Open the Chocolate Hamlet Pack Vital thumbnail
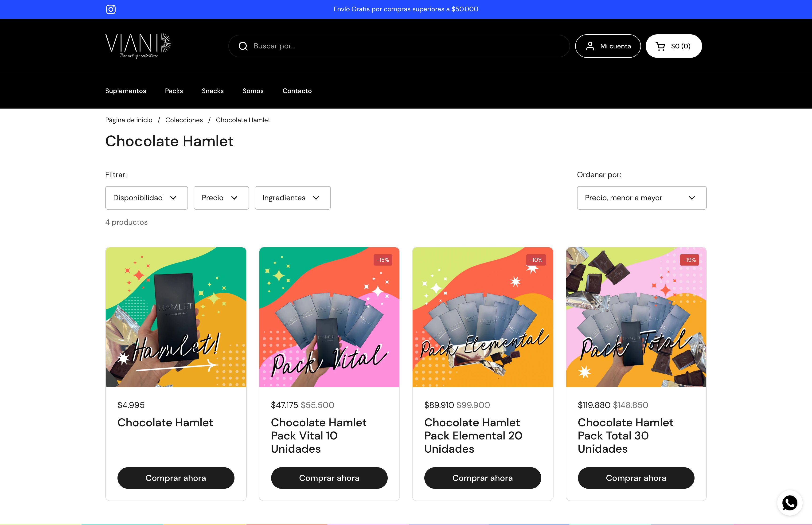 (329, 317)
